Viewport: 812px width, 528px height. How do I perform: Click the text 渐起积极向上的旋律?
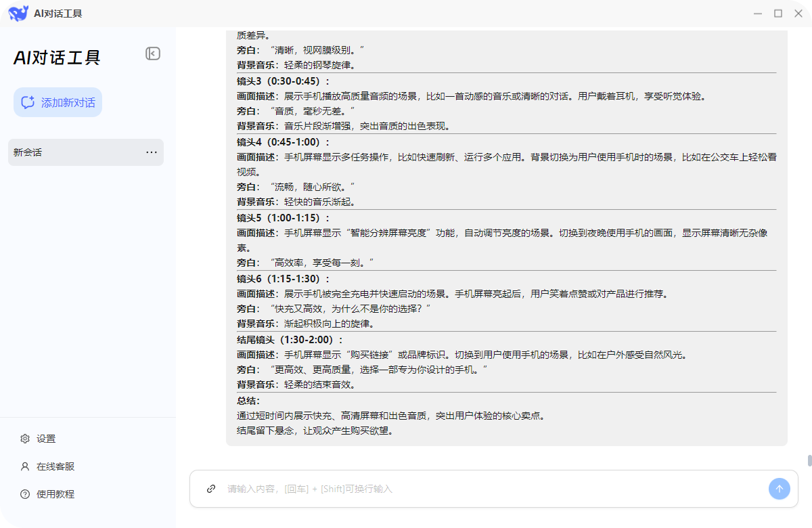point(329,324)
